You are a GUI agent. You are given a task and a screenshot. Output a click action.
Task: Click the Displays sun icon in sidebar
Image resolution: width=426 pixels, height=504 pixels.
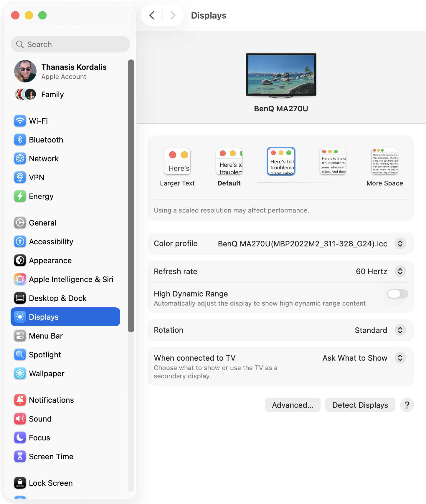click(20, 317)
